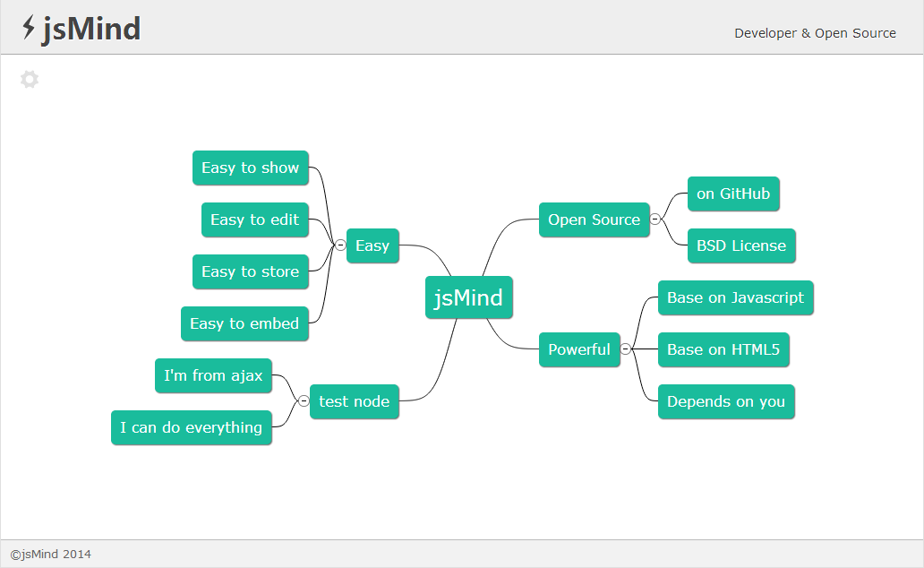Select the jsMind root node

point(468,297)
